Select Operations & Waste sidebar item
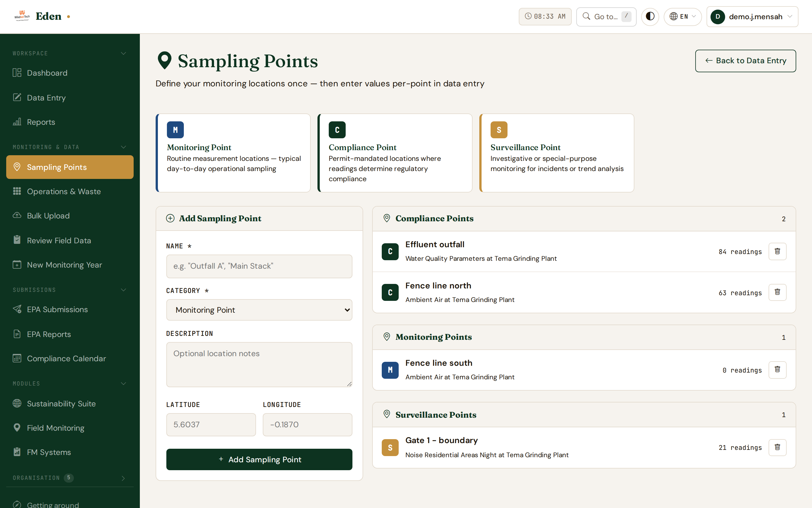The image size is (812, 508). pos(70,192)
